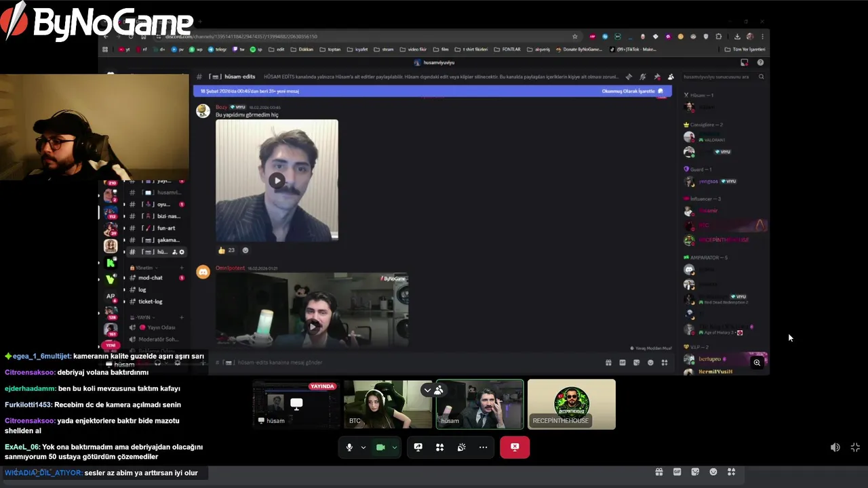Play the video posted by Omn1potent

(x=312, y=326)
